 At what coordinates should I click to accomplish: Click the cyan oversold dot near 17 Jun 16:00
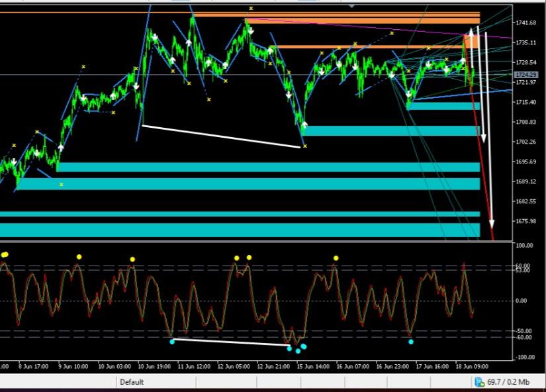[411, 342]
